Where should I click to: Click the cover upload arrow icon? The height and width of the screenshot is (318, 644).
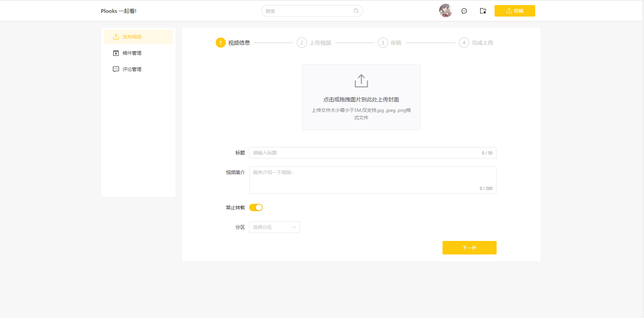pos(361,80)
